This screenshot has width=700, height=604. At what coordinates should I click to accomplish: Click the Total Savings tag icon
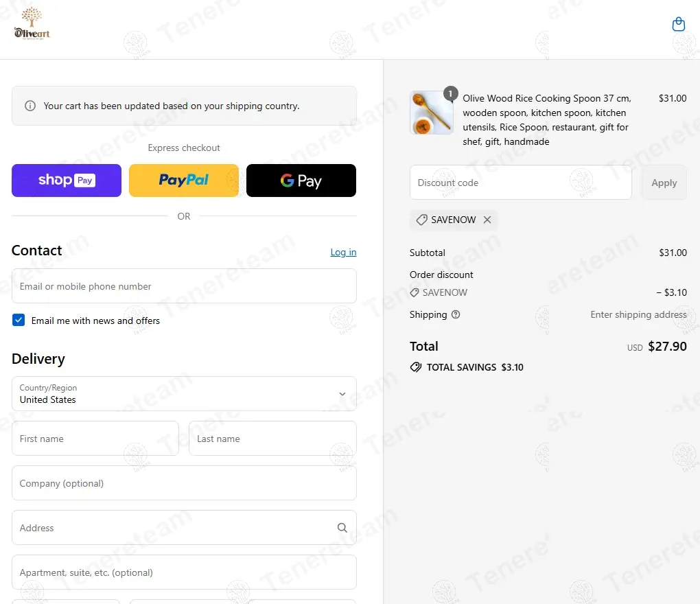[416, 367]
